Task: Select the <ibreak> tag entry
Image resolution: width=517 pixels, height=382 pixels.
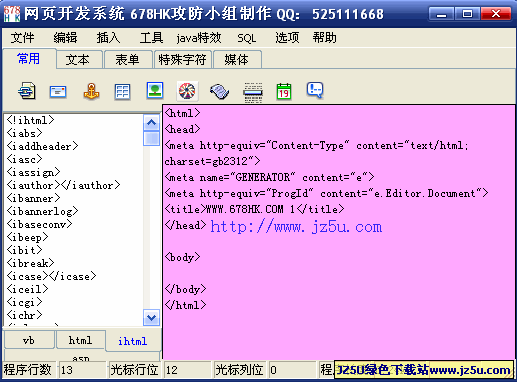Action: pos(30,263)
